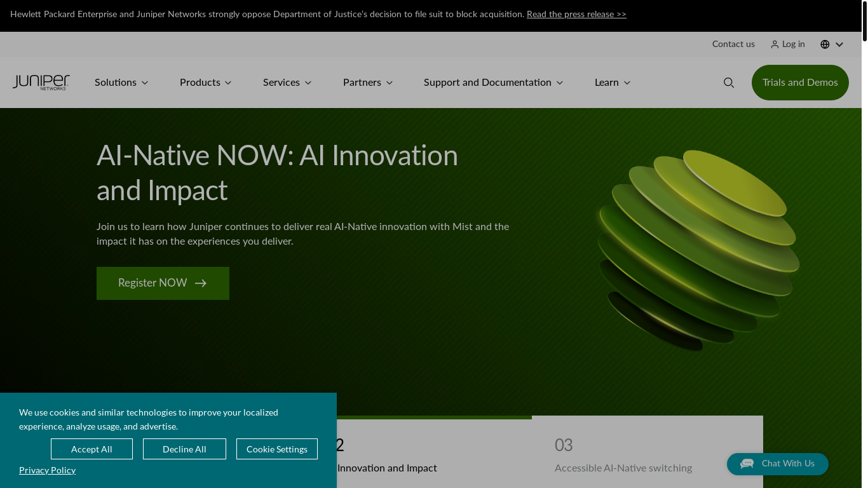Screen dimensions: 868x488
Task: Expand Support and Documentation chevron
Action: tap(560, 83)
